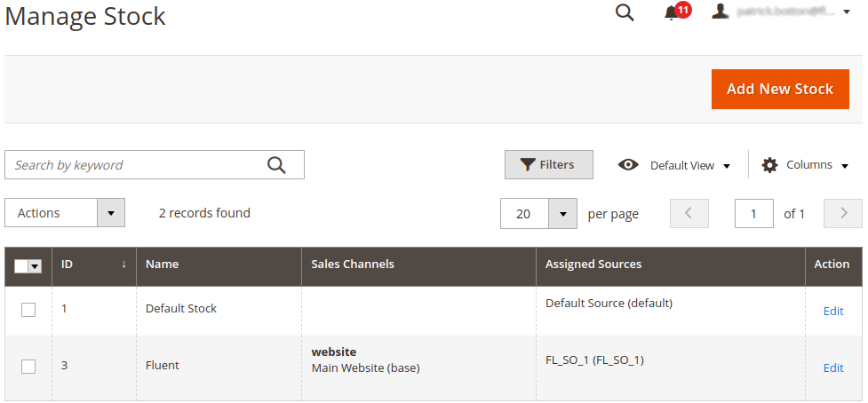Click the gear icon for Columns

click(769, 165)
